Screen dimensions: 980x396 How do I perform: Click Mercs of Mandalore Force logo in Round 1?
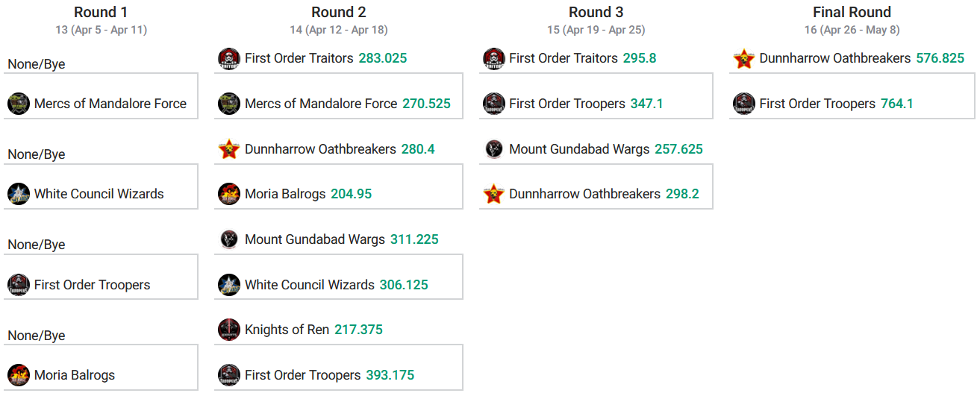(19, 104)
